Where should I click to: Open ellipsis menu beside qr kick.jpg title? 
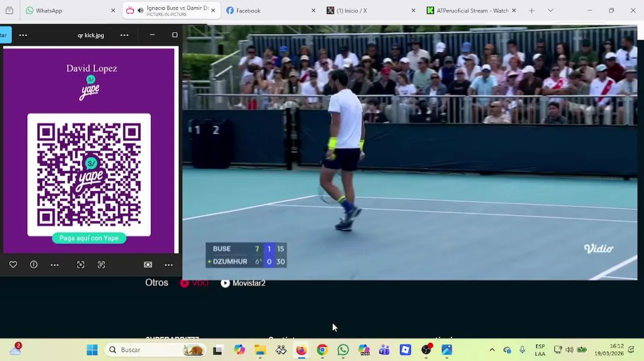(124, 35)
